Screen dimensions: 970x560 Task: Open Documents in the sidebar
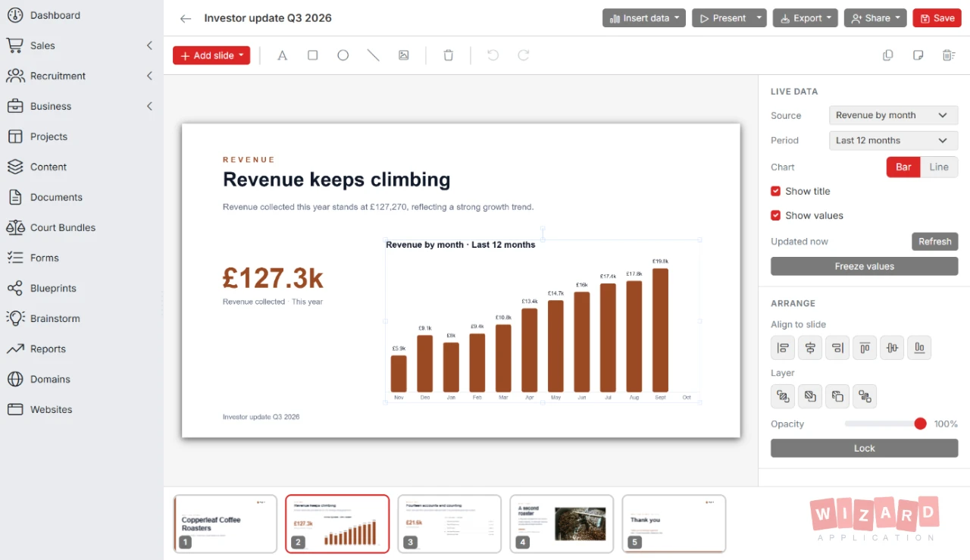pos(82,197)
